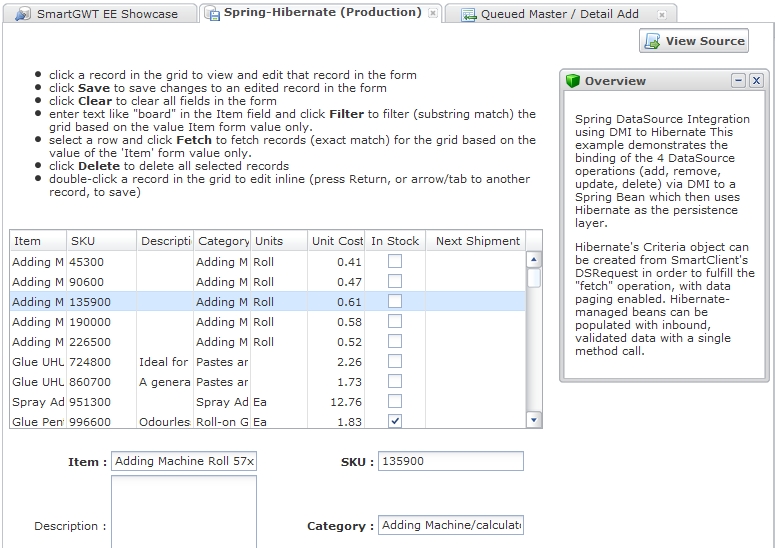775x548 pixels.
Task: Switch to SmartGWT EE Showcase tab
Action: 99,14
